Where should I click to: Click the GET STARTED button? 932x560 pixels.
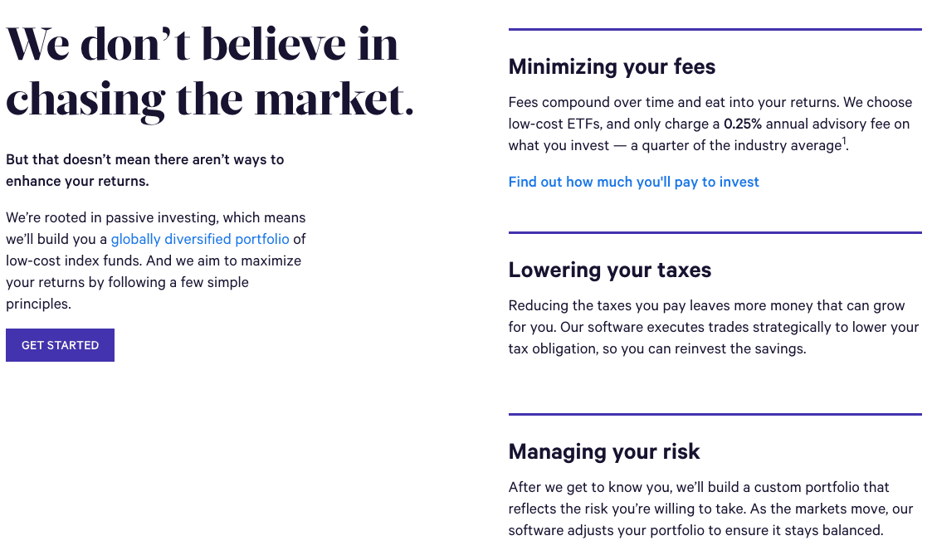60,344
